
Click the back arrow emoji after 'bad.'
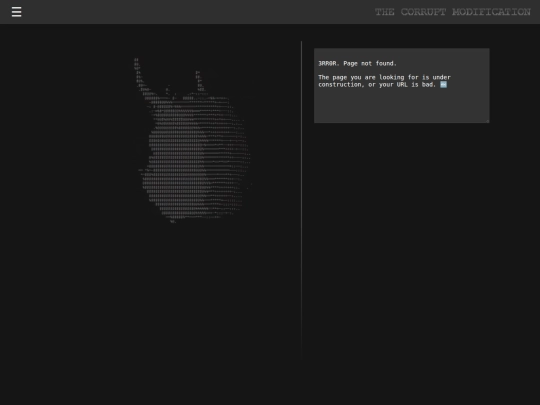coord(444,84)
